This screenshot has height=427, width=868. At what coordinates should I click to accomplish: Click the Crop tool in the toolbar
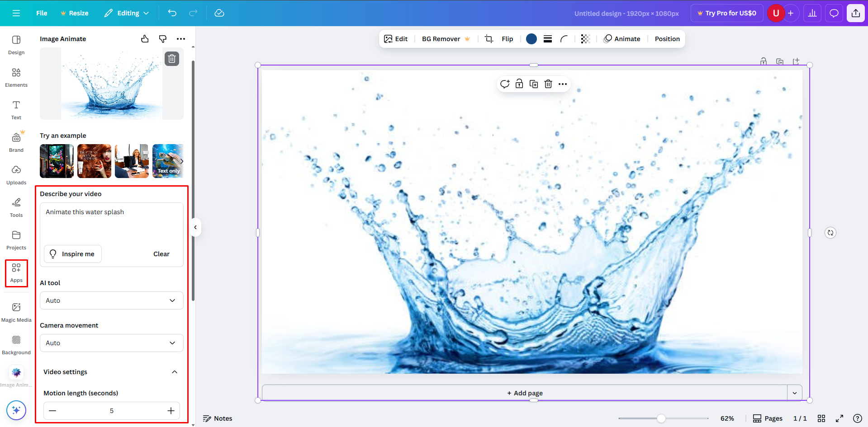[488, 39]
